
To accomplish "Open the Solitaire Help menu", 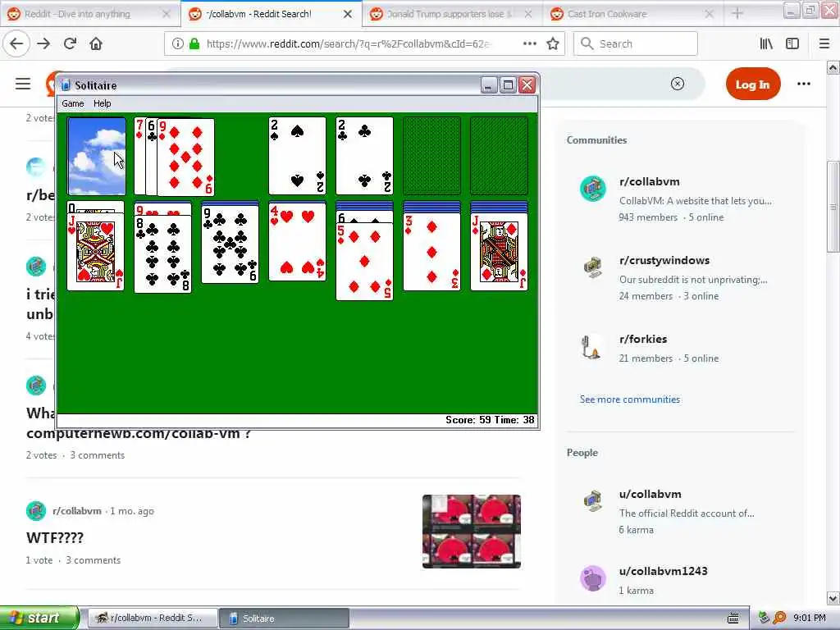I will click(x=103, y=103).
